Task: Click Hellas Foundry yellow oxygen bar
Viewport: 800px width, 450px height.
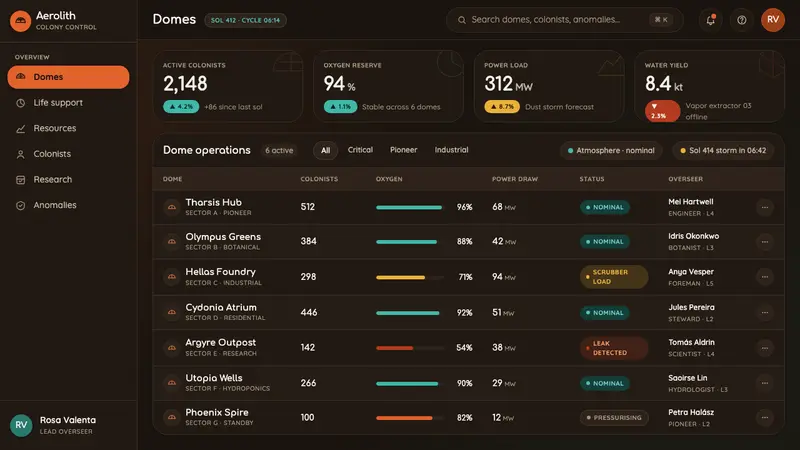Action: click(410, 277)
